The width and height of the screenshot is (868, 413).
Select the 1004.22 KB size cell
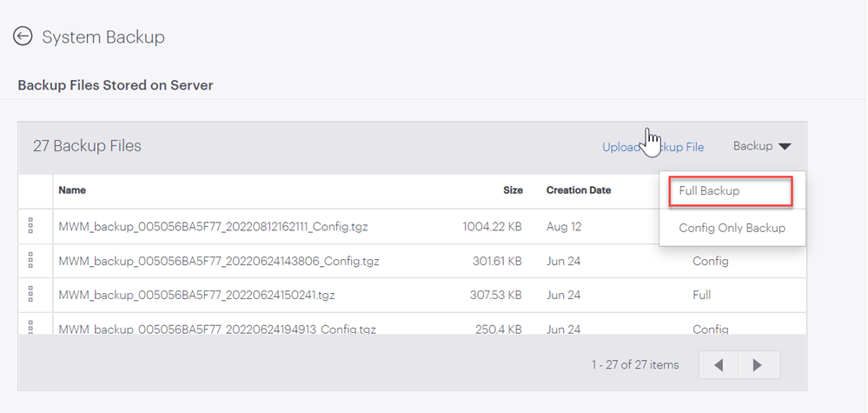click(492, 226)
